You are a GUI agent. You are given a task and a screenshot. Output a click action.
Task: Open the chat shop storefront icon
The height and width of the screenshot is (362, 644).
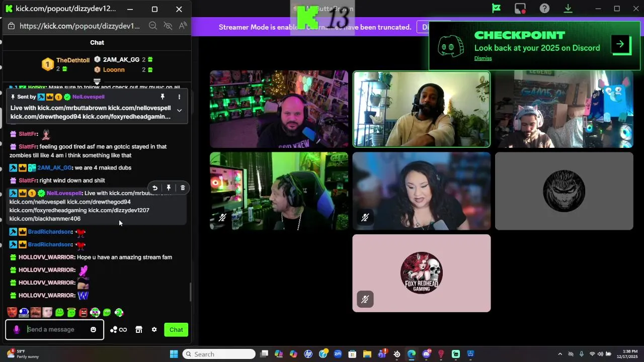pos(139,330)
